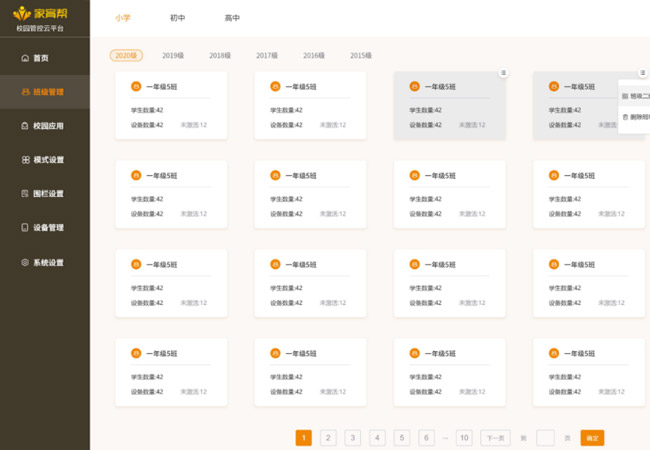The width and height of the screenshot is (650, 450).
Task: Go to page 2 in pagination
Action: coord(328,438)
